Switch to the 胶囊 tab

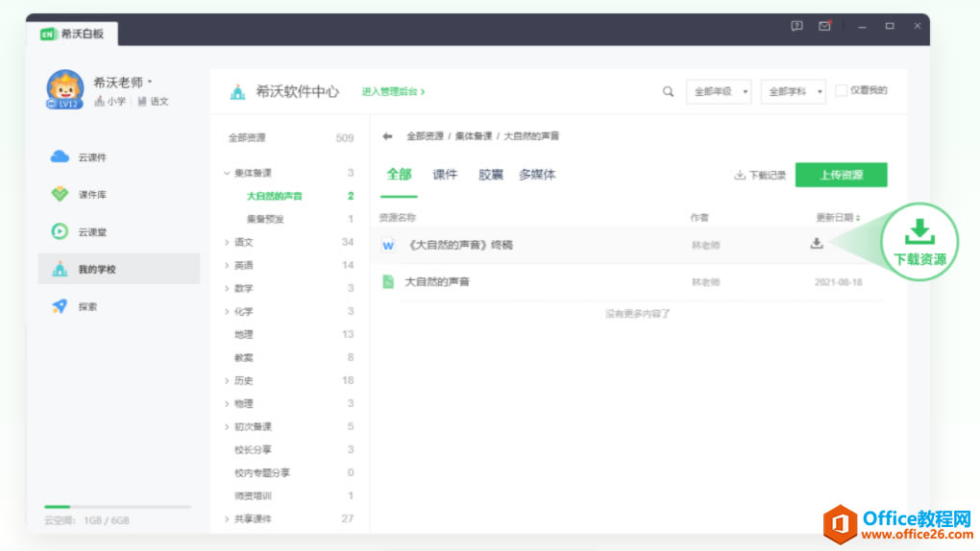491,175
